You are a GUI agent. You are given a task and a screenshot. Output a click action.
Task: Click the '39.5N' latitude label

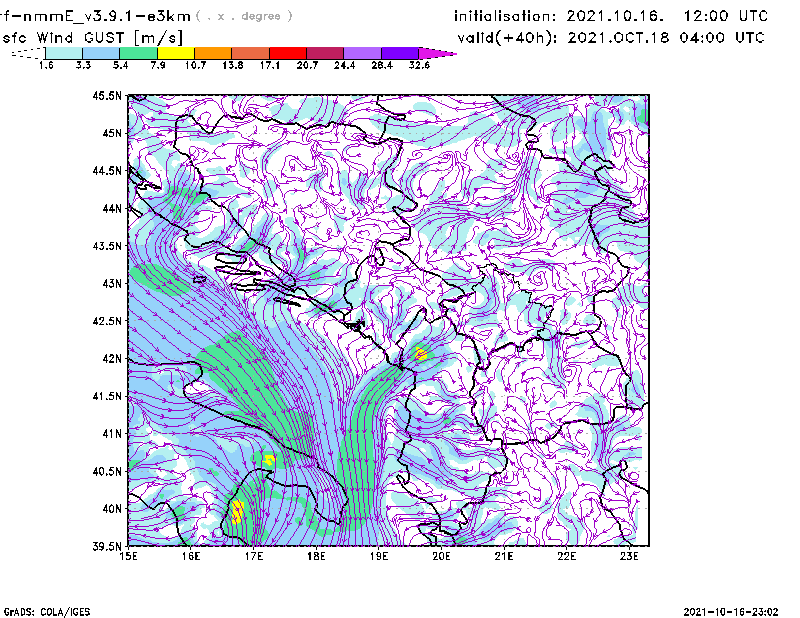(107, 547)
